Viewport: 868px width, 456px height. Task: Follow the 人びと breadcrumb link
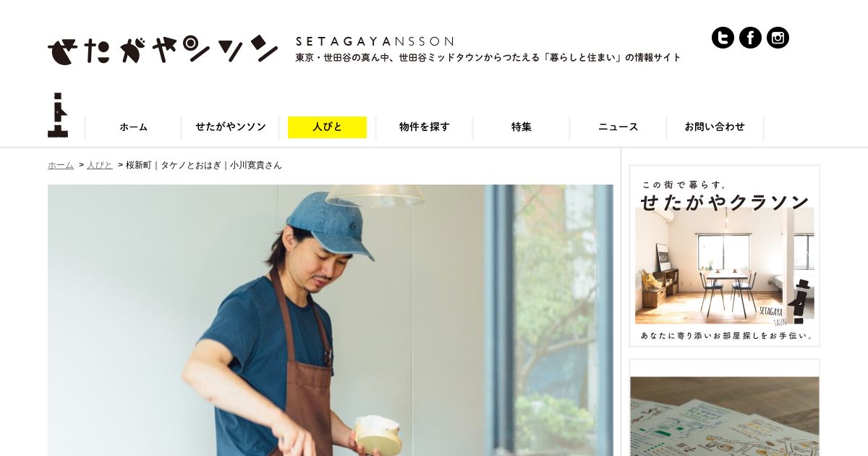pyautogui.click(x=100, y=165)
